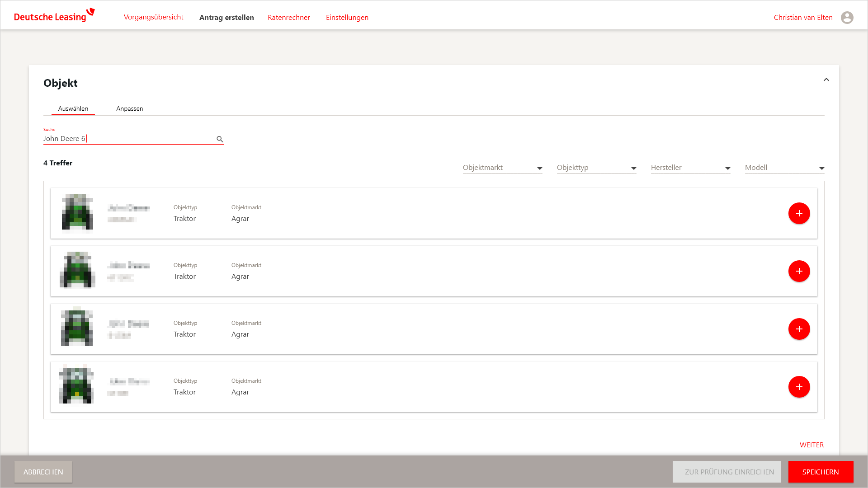Click the Deutsche Leasing logo

tap(54, 16)
